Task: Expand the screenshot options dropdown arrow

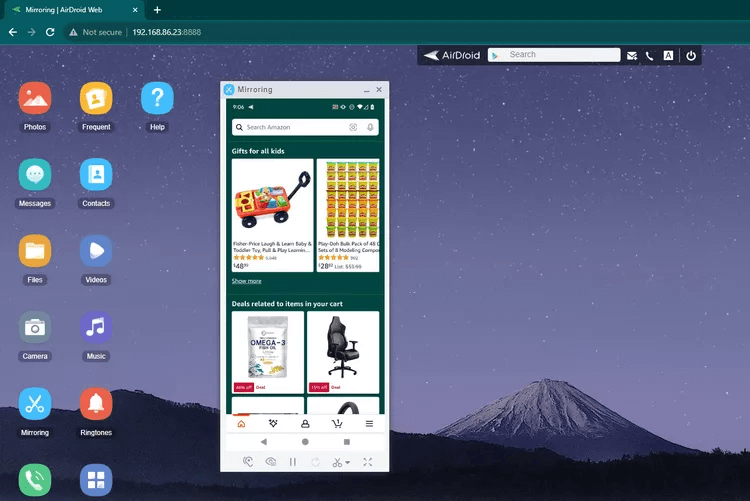Action: pyautogui.click(x=348, y=462)
